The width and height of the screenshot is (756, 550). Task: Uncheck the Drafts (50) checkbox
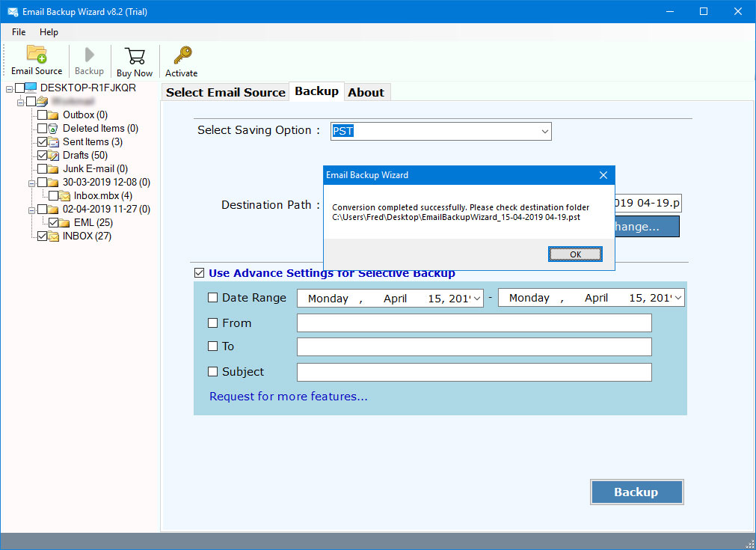43,156
